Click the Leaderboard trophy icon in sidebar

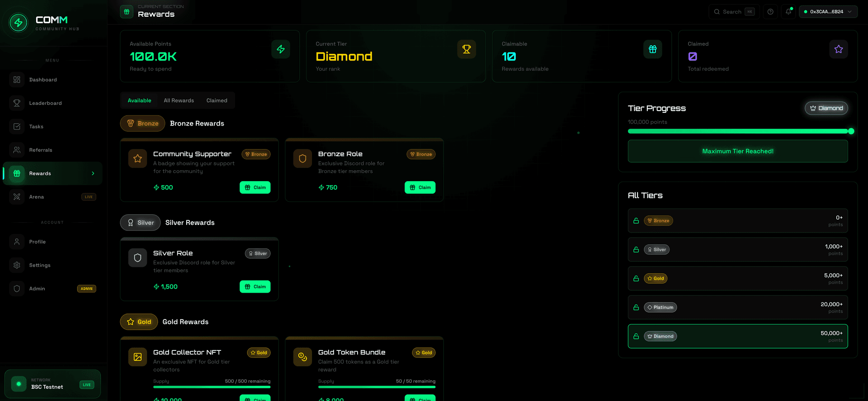(17, 103)
